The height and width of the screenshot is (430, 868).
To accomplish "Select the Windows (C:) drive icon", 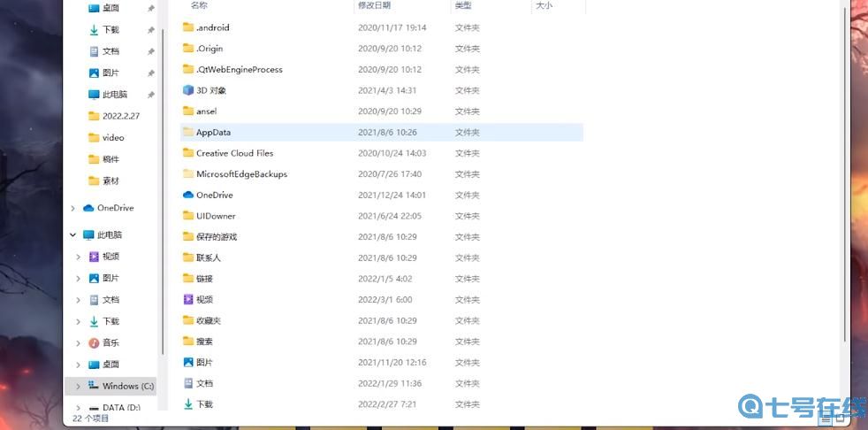I will coord(94,386).
